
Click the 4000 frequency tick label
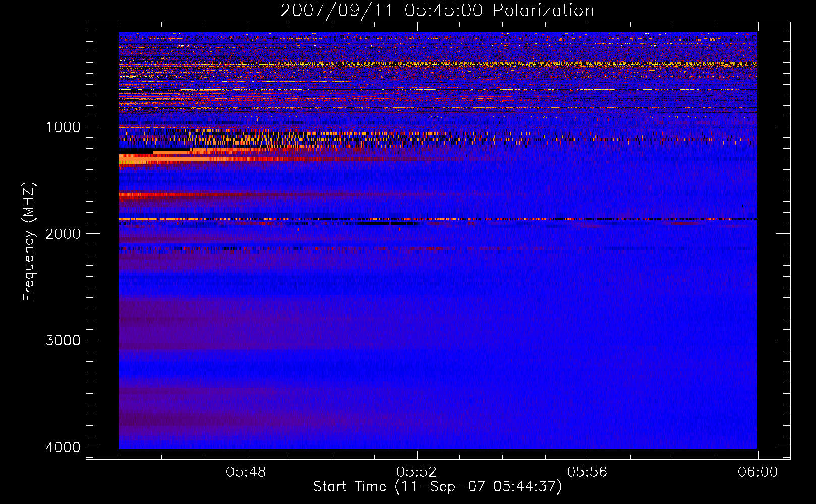click(63, 447)
